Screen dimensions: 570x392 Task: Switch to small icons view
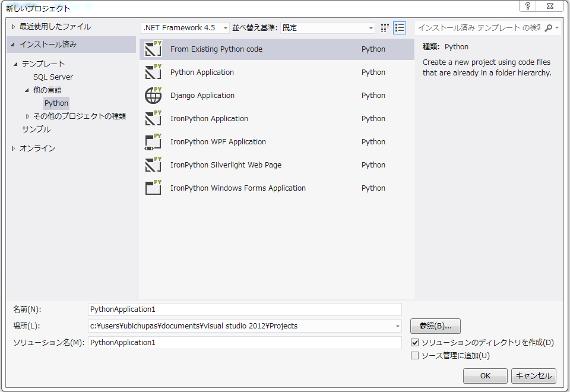[384, 27]
